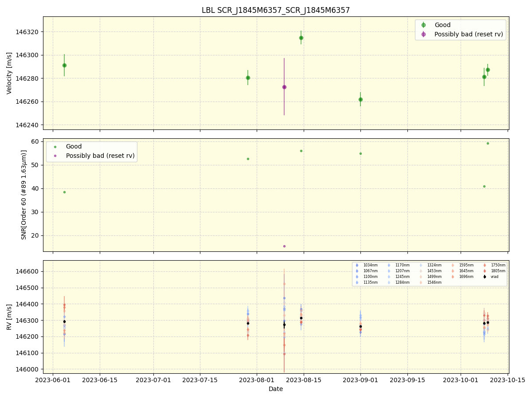Click the '1135nm' legend entry

[371, 282]
